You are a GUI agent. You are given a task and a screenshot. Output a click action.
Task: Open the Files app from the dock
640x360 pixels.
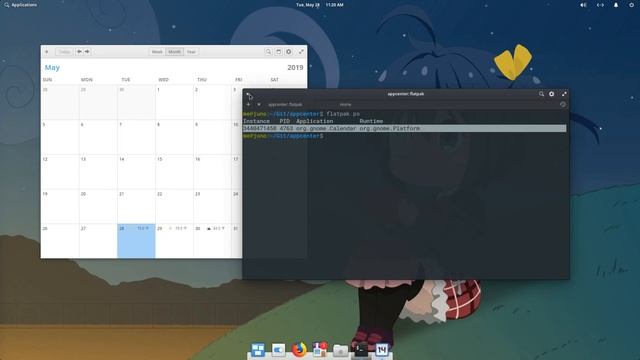340,350
